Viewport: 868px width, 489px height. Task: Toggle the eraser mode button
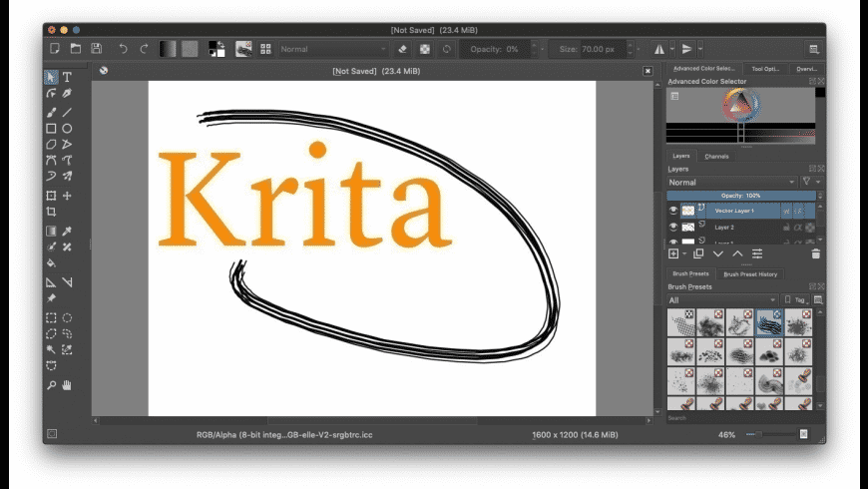(402, 48)
